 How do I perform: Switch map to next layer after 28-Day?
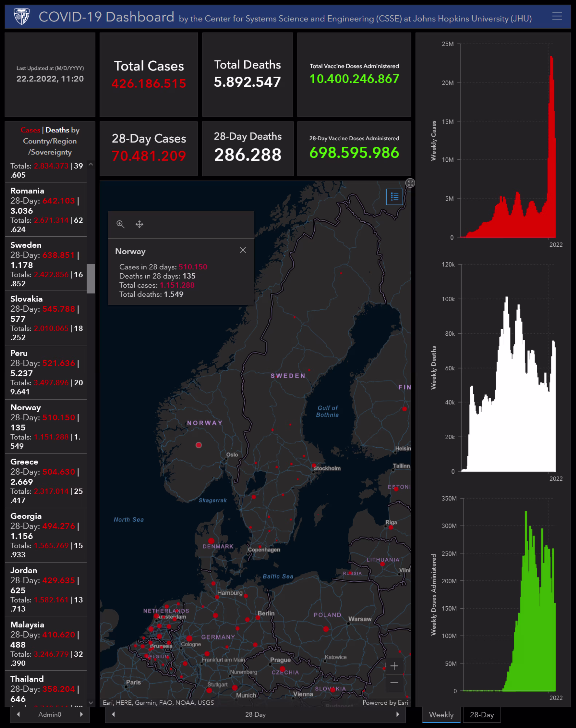pos(398,715)
